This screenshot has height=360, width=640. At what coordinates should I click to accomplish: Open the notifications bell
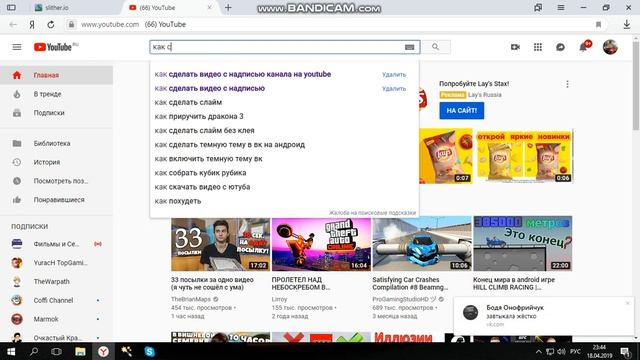tap(583, 47)
